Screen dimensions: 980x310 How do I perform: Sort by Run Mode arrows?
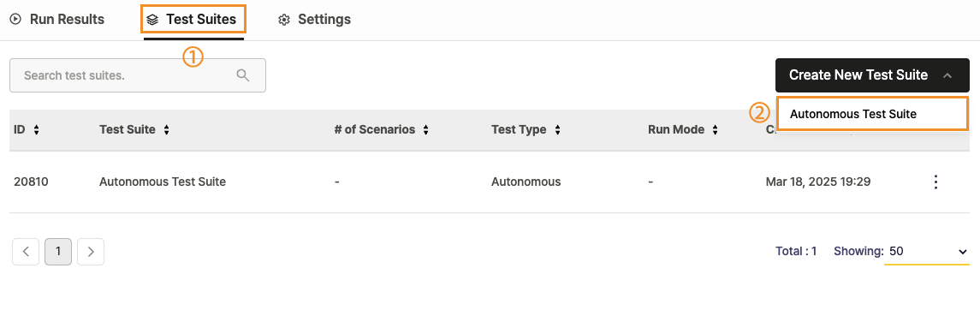[715, 130]
